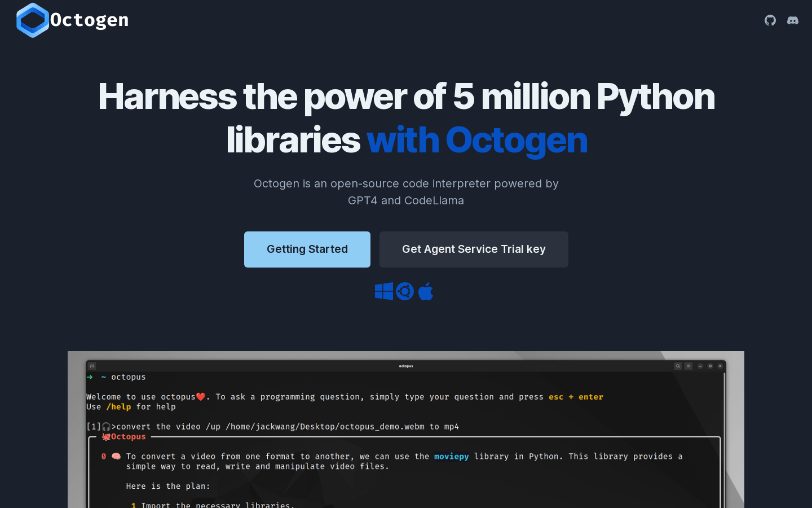Click the Apple macOS platform icon
Viewport: 812px width, 508px height.
(x=426, y=291)
